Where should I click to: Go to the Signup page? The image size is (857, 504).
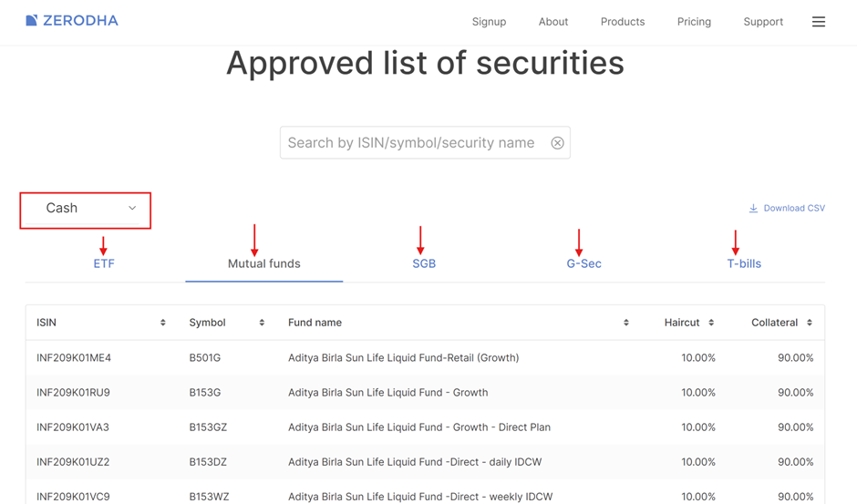[490, 22]
